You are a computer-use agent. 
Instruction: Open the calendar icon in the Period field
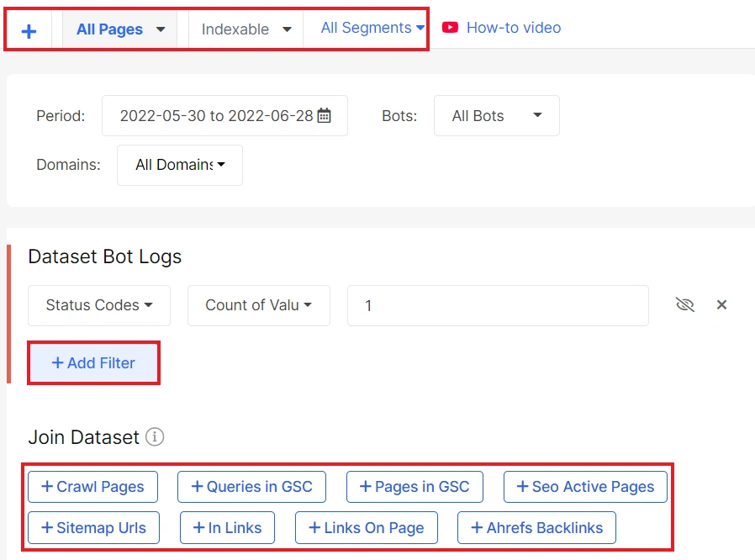324,115
